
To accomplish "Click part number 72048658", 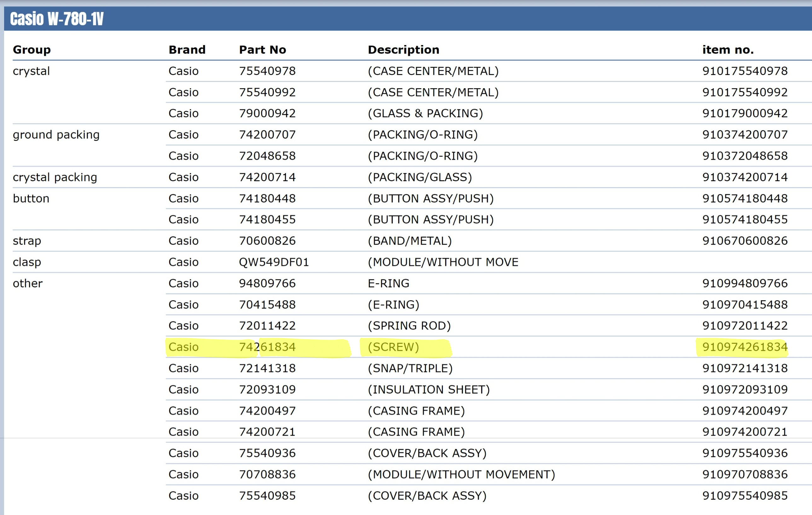I will [x=267, y=156].
